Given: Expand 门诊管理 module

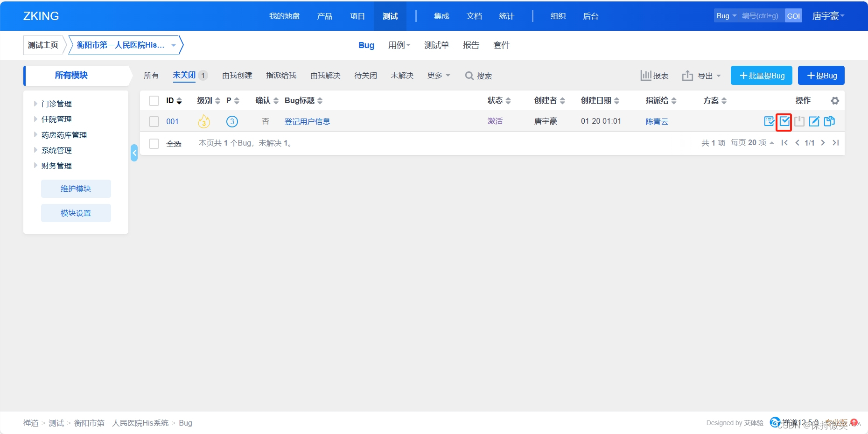Looking at the screenshot, I should coord(35,104).
